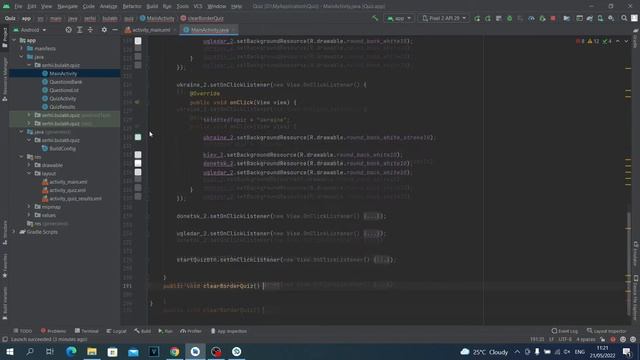Open the Chrome taskbar icon

174,351
